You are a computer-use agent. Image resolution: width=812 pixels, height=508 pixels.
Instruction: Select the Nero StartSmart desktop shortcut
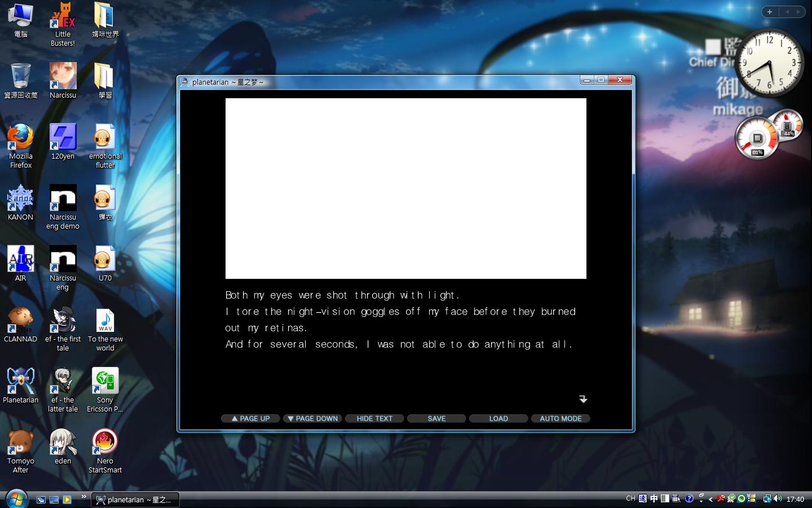(x=105, y=451)
